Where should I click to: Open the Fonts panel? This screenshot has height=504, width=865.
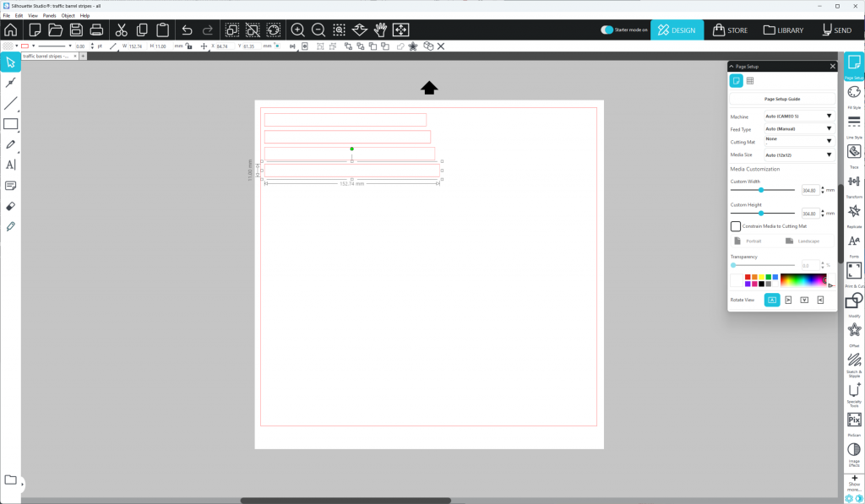click(854, 244)
